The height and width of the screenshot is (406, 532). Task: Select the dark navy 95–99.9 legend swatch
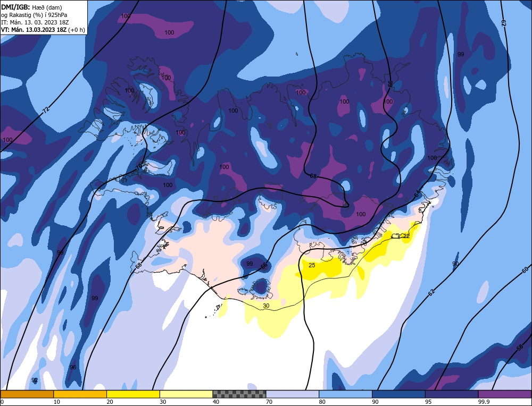click(x=452, y=394)
